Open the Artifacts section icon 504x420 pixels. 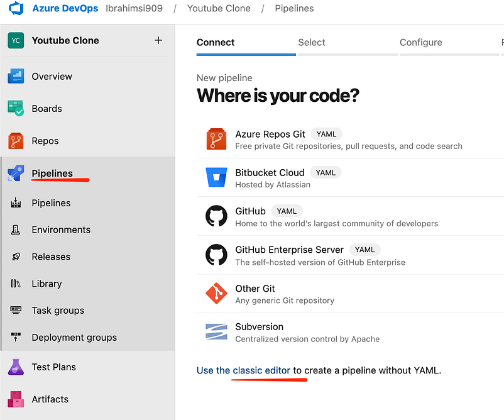pyautogui.click(x=16, y=399)
